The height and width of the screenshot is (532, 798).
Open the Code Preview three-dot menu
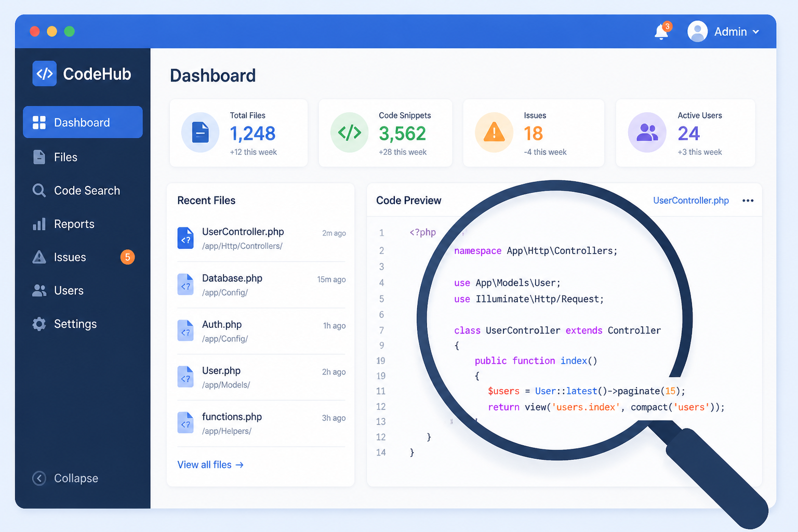coord(748,201)
